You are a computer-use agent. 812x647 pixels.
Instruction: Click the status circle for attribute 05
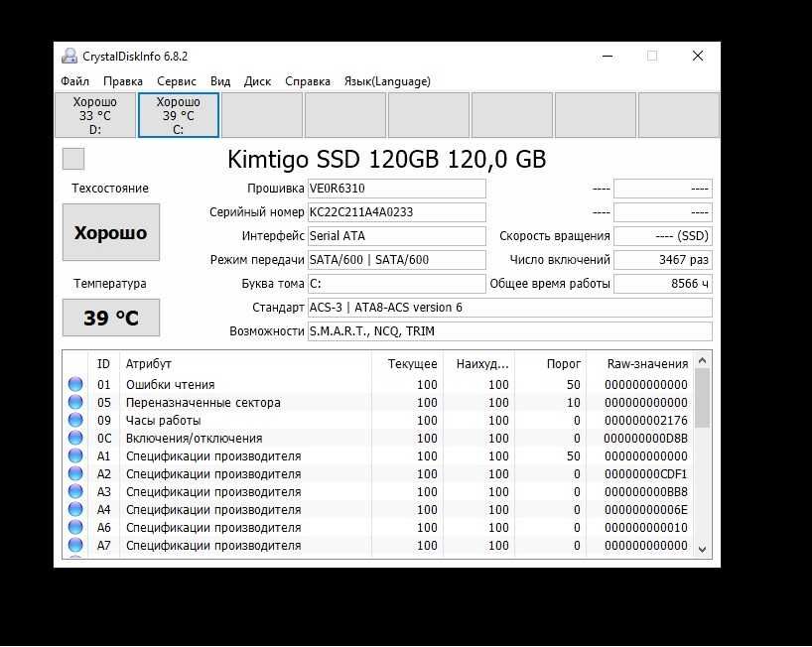[x=75, y=402]
